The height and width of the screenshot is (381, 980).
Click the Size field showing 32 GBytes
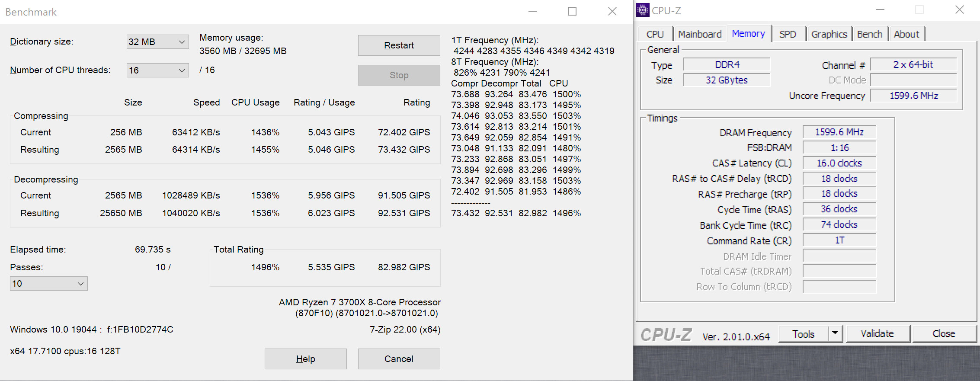(x=727, y=80)
